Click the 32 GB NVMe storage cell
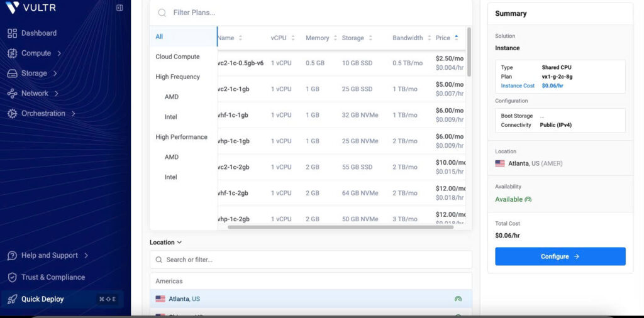This screenshot has width=644, height=318. (360, 115)
